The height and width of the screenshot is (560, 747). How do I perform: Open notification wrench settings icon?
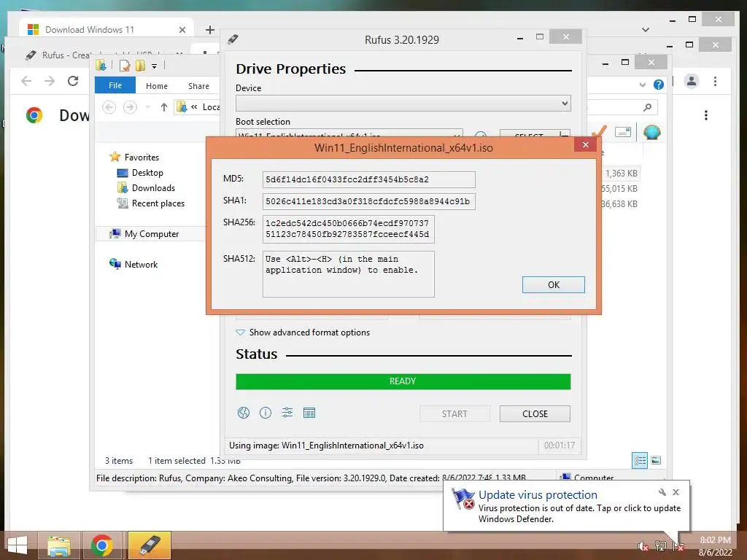pos(662,492)
